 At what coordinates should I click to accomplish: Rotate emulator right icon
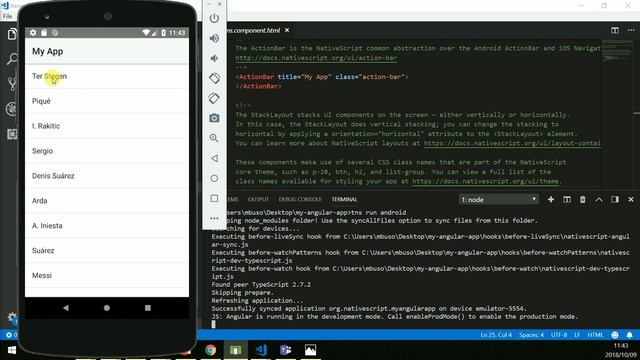click(214, 98)
